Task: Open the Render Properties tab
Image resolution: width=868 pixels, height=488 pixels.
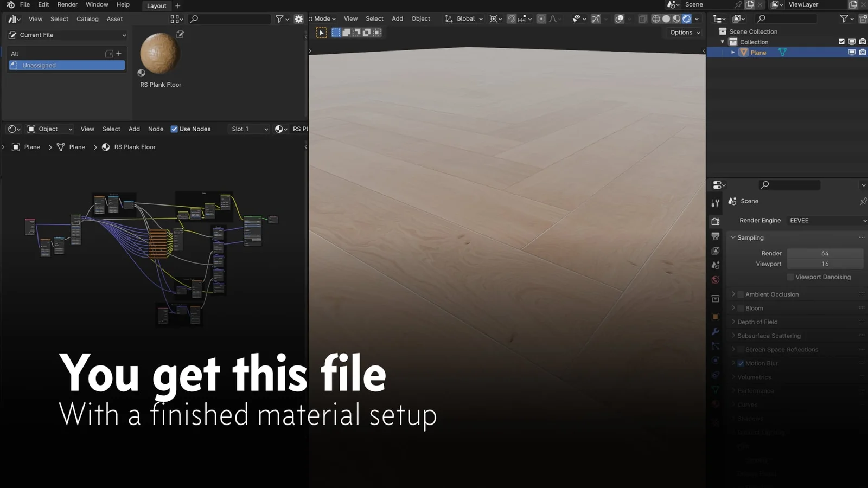Action: [x=715, y=221]
